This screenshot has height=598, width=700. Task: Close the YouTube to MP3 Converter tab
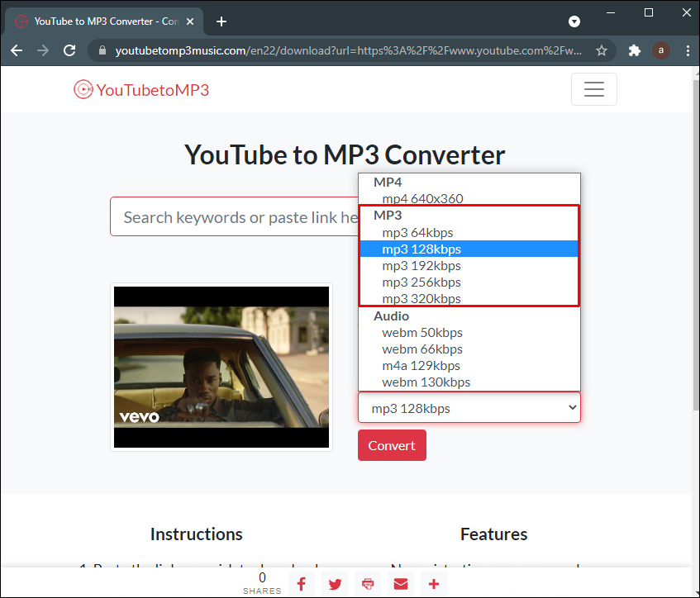190,21
